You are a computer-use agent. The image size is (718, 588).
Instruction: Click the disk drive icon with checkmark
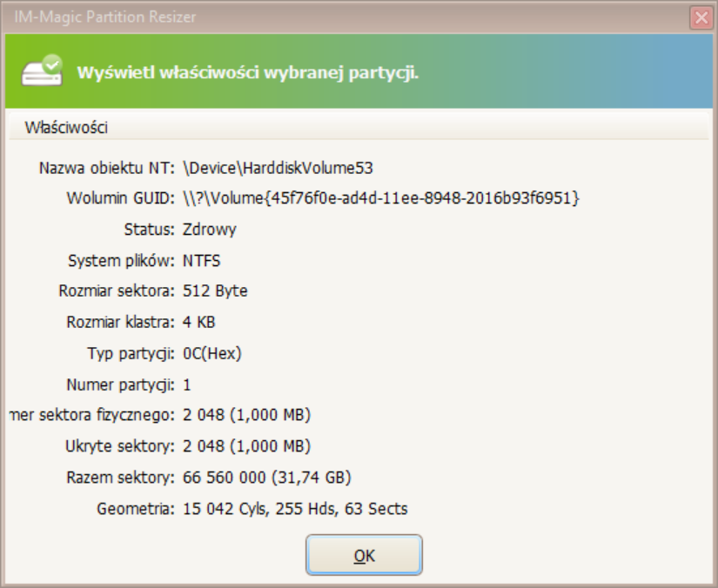tap(42, 70)
